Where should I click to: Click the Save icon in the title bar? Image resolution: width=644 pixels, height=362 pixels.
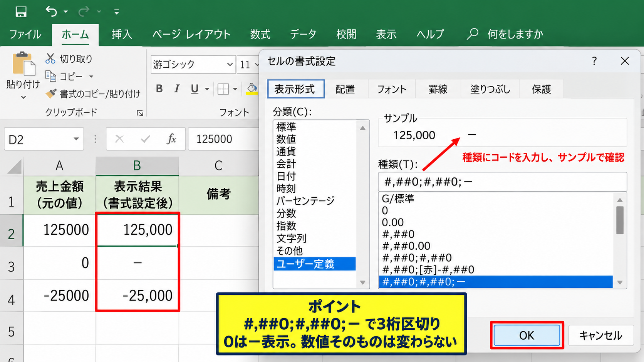pyautogui.click(x=21, y=12)
